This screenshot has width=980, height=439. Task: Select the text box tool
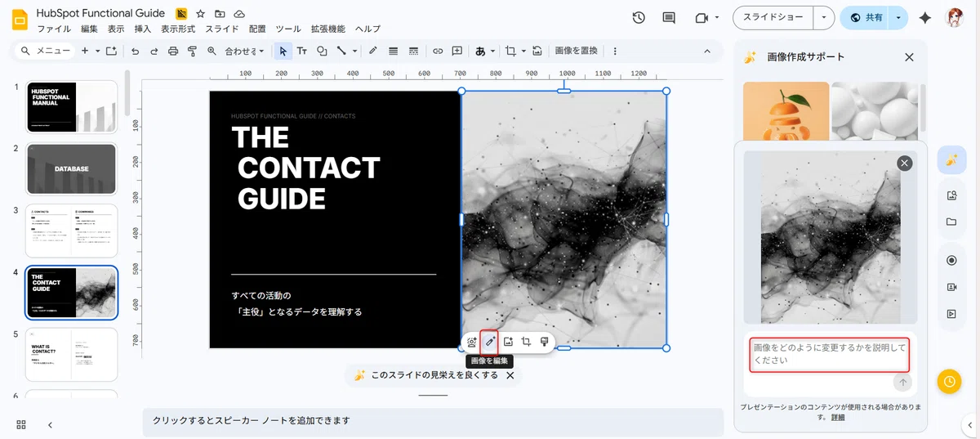(x=302, y=51)
